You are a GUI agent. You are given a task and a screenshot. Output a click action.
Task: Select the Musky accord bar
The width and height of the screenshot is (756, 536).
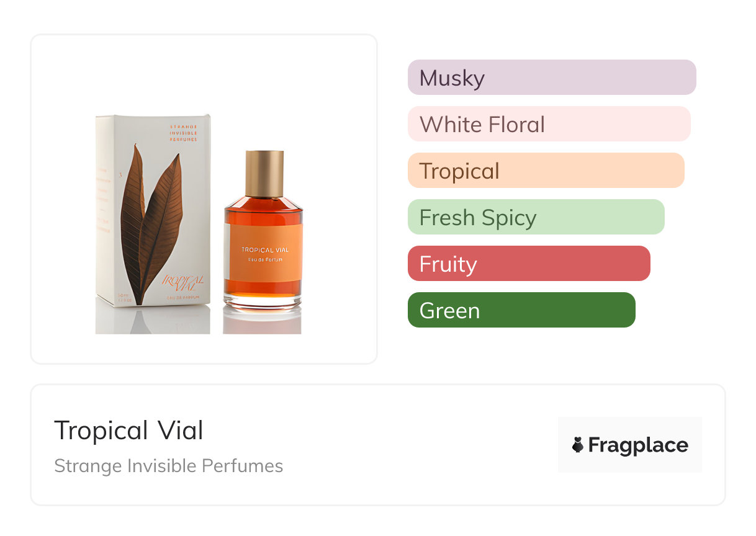click(x=551, y=78)
